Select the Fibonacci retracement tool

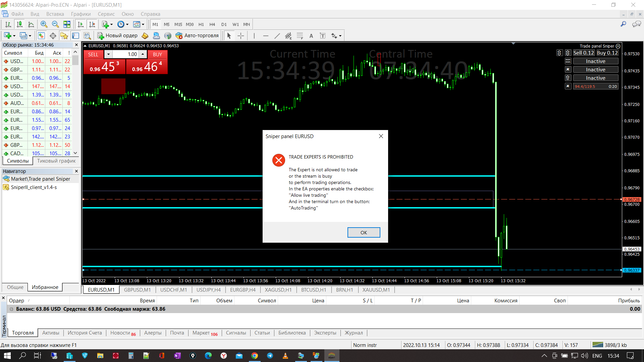[300, 36]
